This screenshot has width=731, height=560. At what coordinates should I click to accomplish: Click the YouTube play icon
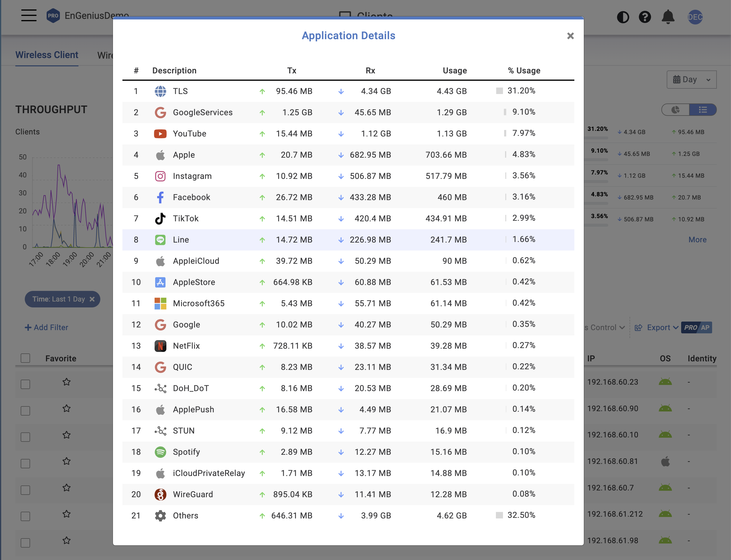[x=160, y=134]
